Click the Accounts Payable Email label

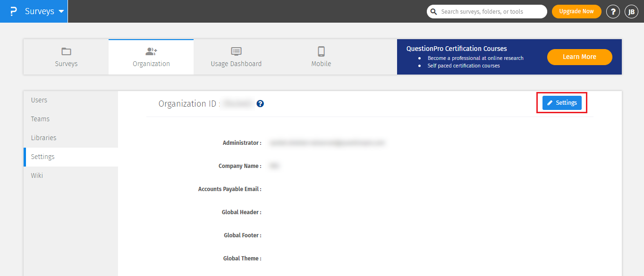230,189
